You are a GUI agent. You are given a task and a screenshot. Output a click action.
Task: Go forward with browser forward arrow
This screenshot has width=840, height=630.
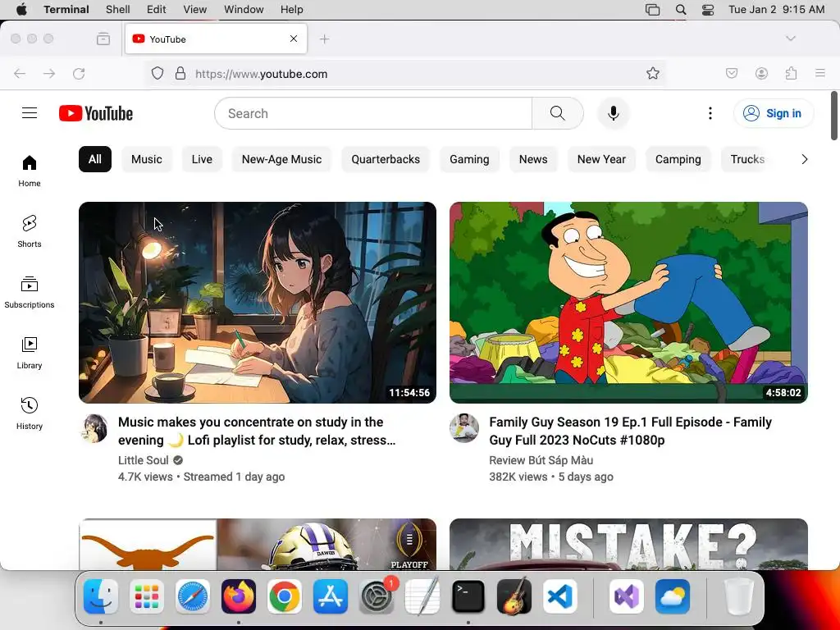49,74
